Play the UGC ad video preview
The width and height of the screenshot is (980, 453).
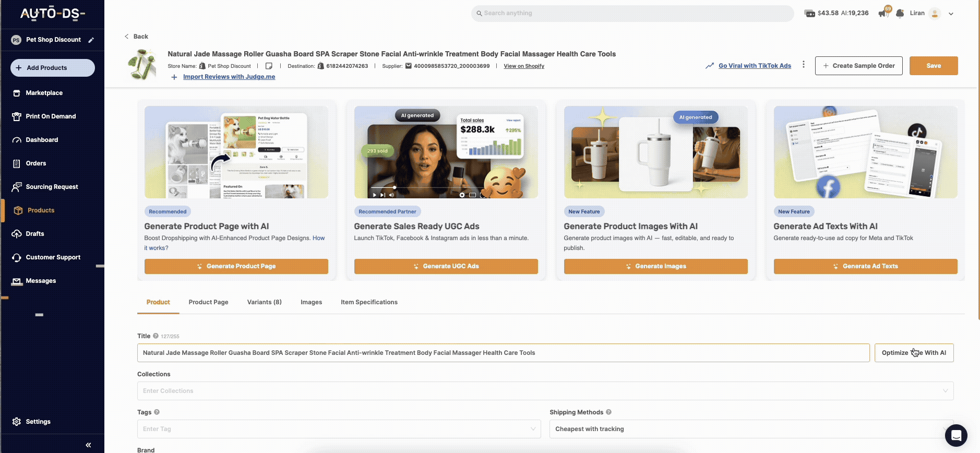[374, 195]
